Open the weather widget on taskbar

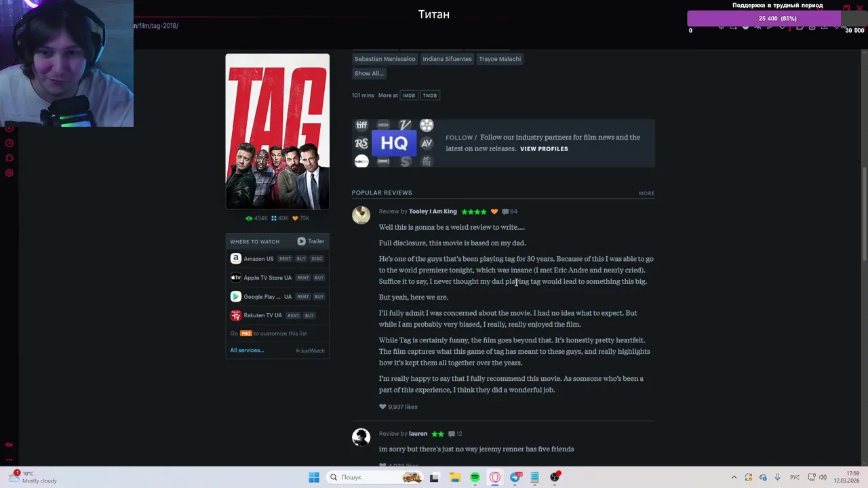[34, 477]
